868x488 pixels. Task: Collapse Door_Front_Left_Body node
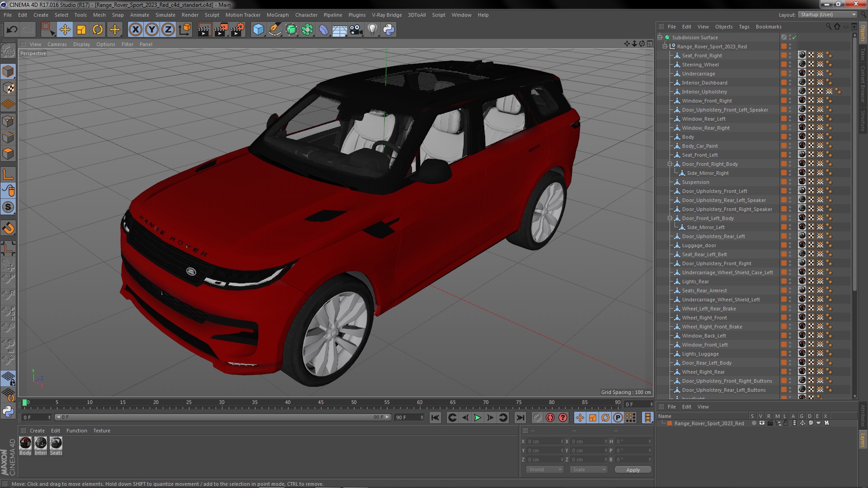[670, 218]
